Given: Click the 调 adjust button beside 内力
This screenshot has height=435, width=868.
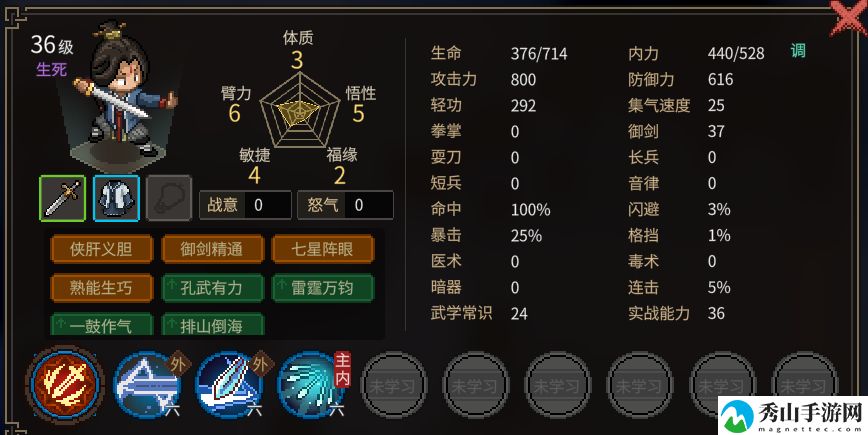Looking at the screenshot, I should click(x=798, y=51).
